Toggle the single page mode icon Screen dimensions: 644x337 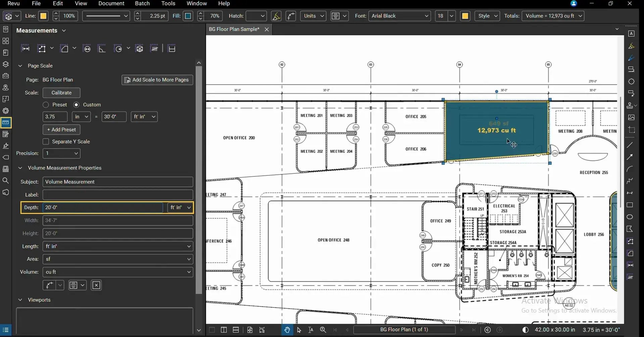coord(212,330)
